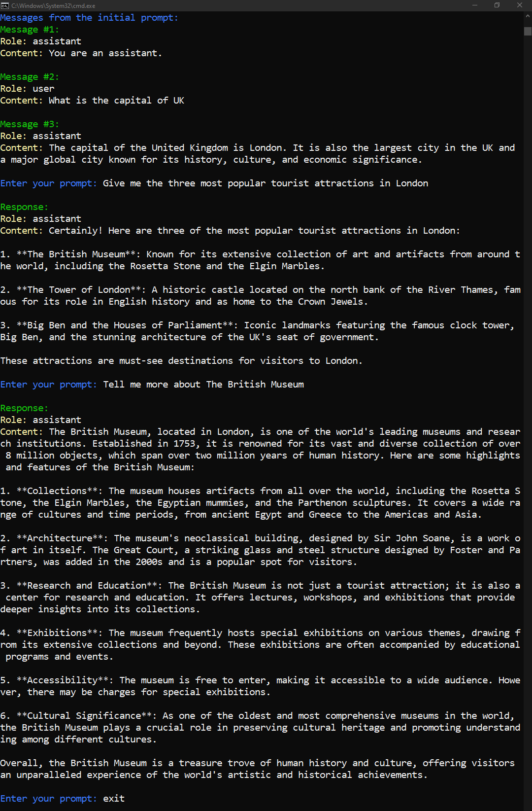Click the vertical scrollbar thumb
The height and width of the screenshot is (811, 532).
coord(528,31)
